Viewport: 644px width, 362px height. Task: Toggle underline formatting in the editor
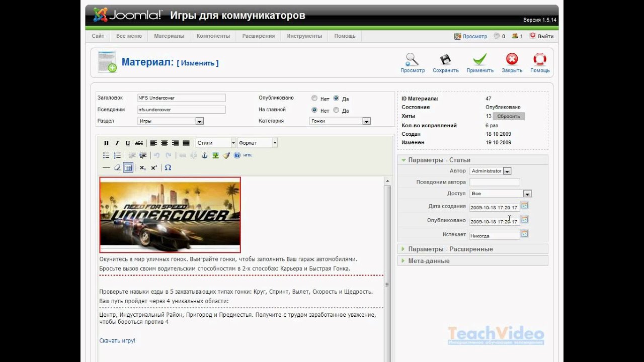pyautogui.click(x=128, y=143)
